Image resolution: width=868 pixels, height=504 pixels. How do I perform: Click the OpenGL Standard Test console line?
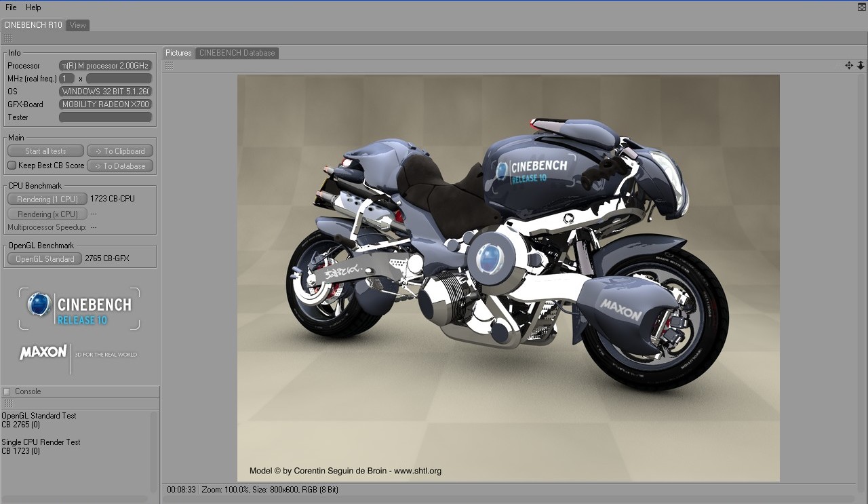tap(39, 416)
